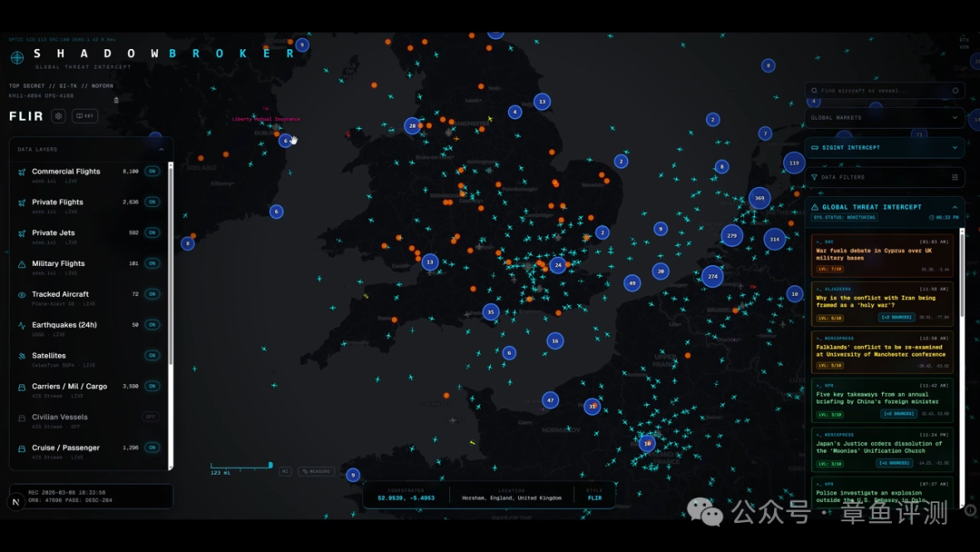Open the Cyprus UK military bases news card
Screen dimensions: 980x552
tap(882, 255)
